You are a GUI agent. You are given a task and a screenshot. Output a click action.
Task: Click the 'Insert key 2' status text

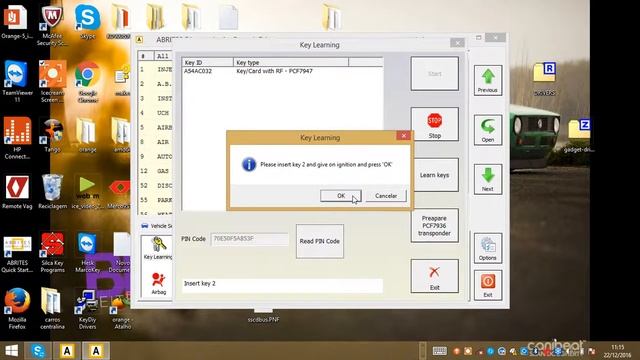tap(200, 283)
